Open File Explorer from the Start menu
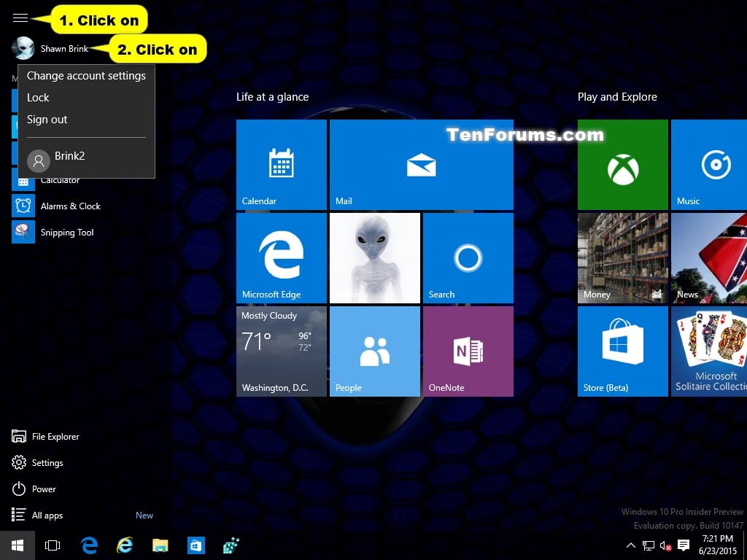This screenshot has width=747, height=560. pyautogui.click(x=45, y=436)
